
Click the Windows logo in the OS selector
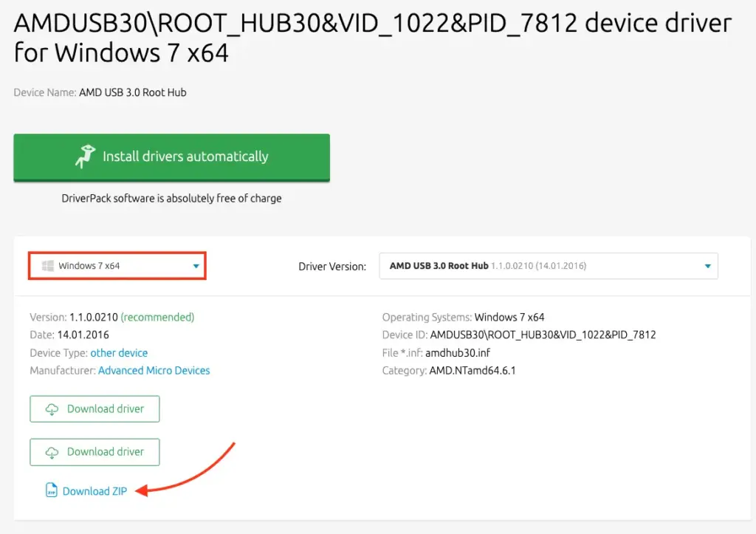48,265
